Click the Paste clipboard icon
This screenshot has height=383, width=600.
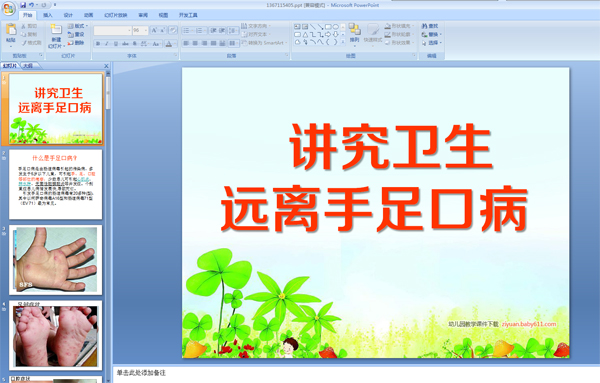tap(11, 30)
